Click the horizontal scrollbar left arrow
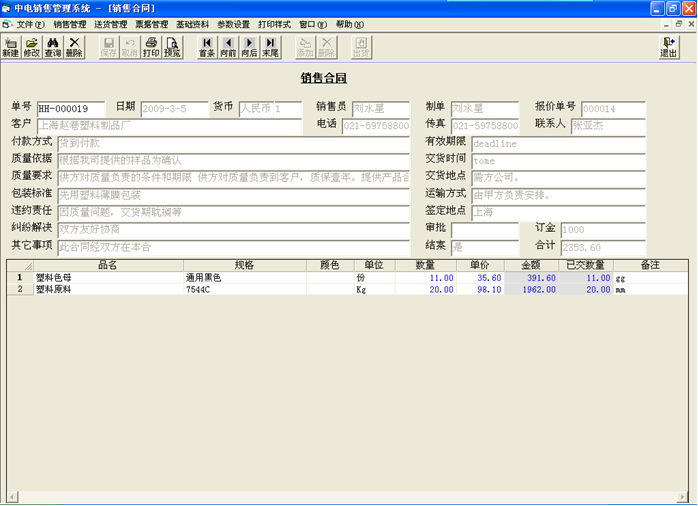Screen dimensions: 698x506 12,496
